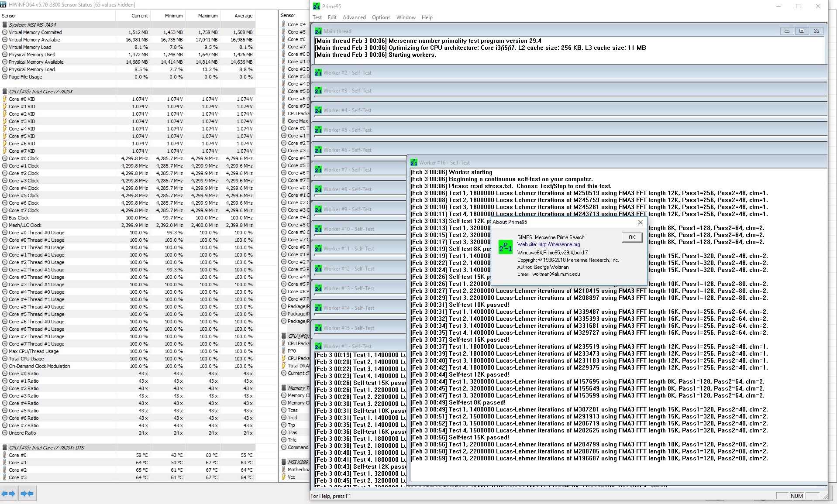Click OK in the About Prime95 dialog
Screen dimensions: 837x504
632,237
